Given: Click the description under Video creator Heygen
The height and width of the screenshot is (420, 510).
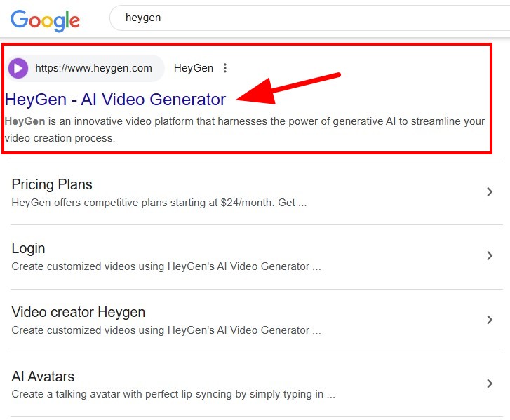Looking at the screenshot, I should 166,330.
